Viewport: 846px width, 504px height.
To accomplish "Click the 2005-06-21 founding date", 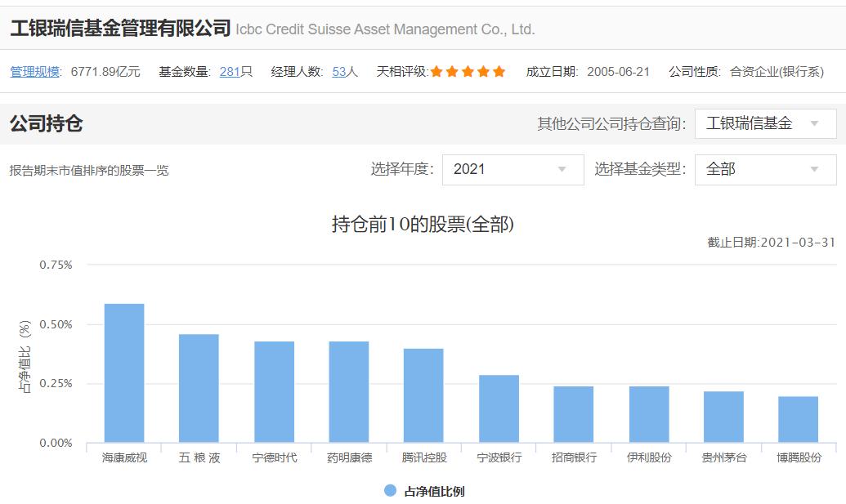I will 618,72.
